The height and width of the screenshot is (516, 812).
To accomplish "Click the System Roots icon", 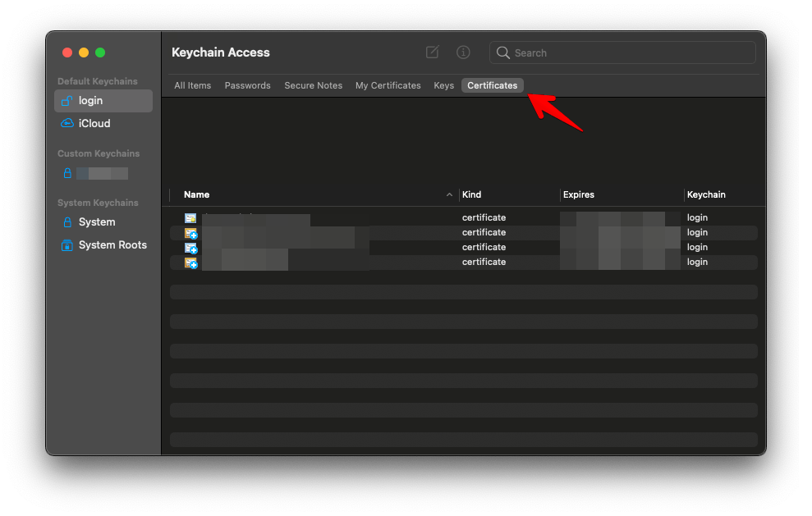I will [x=67, y=245].
